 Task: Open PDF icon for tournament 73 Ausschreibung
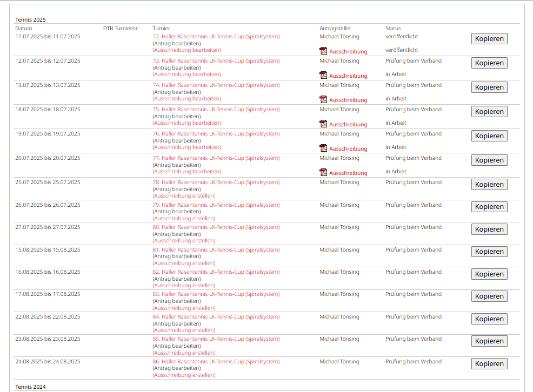(x=323, y=75)
